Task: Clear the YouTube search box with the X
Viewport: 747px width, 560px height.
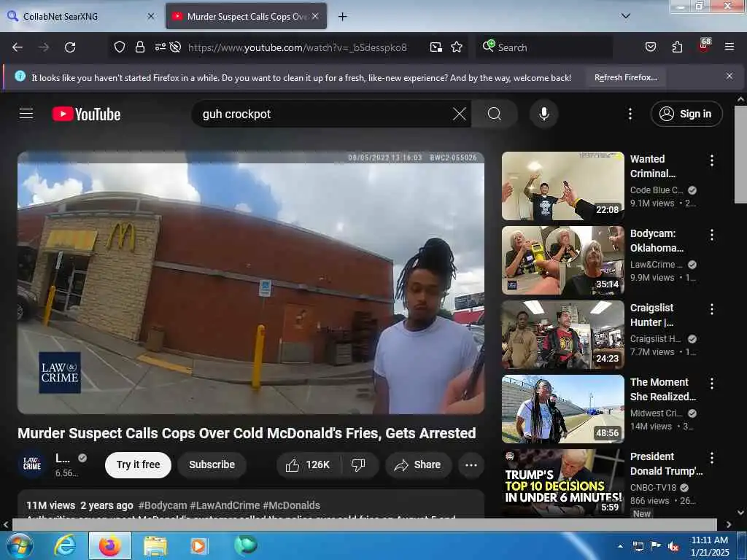Action: click(460, 114)
